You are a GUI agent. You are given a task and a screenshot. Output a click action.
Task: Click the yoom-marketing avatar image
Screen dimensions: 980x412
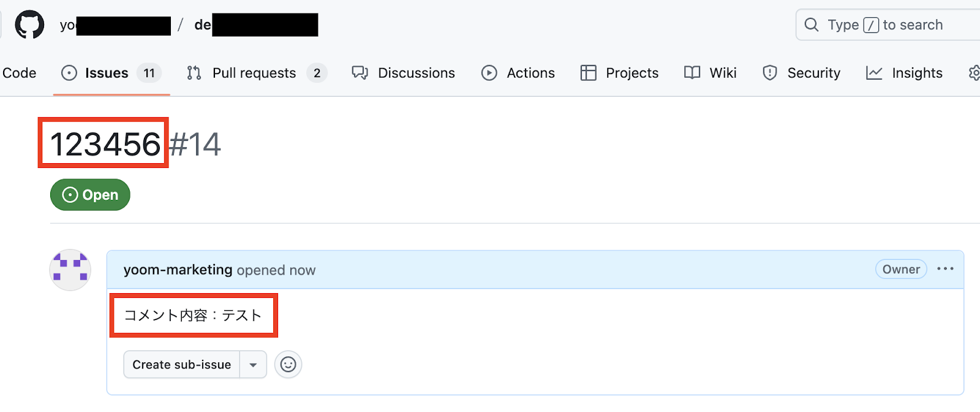70,270
